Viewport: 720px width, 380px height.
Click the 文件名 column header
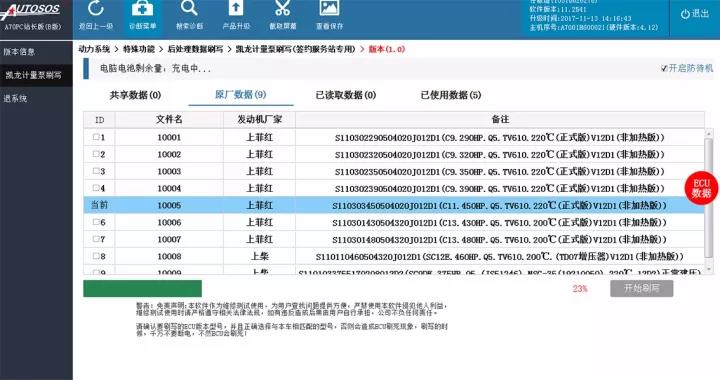pos(169,120)
